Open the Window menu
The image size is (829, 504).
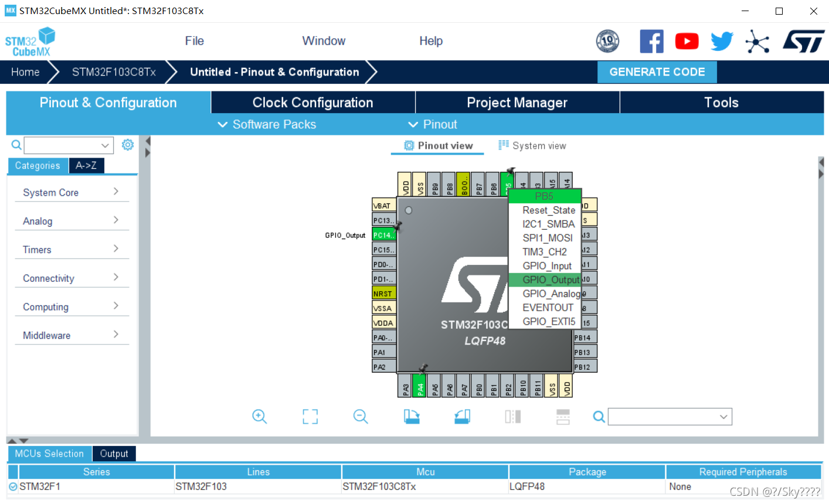click(x=324, y=41)
